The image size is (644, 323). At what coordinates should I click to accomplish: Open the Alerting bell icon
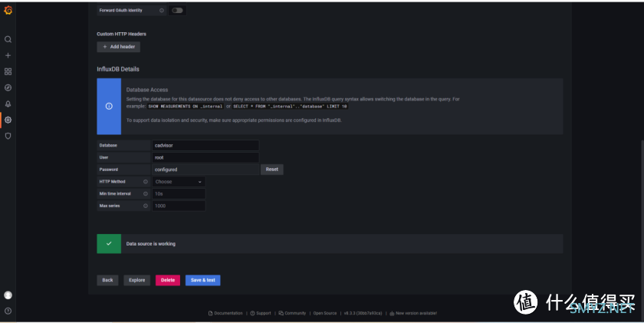point(8,104)
